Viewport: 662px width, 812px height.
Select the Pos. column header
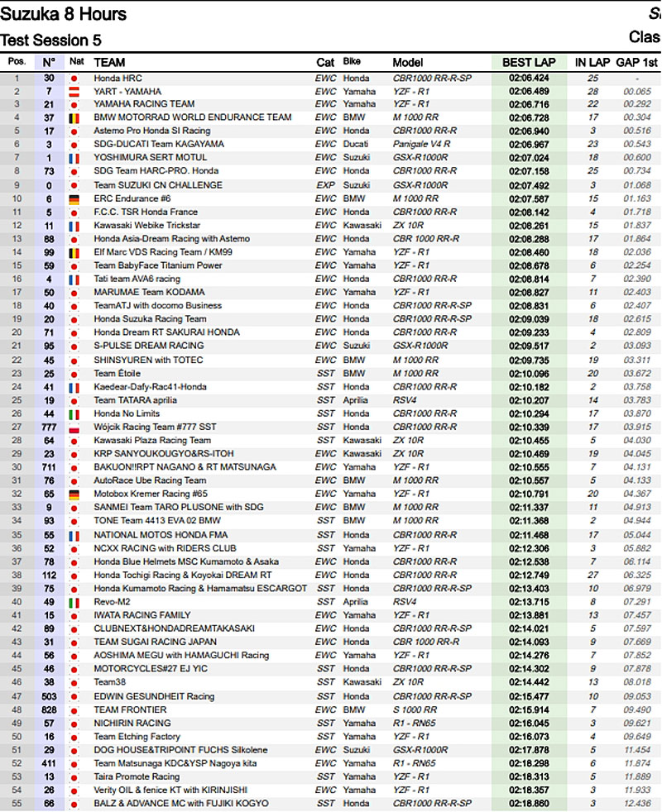(17, 62)
